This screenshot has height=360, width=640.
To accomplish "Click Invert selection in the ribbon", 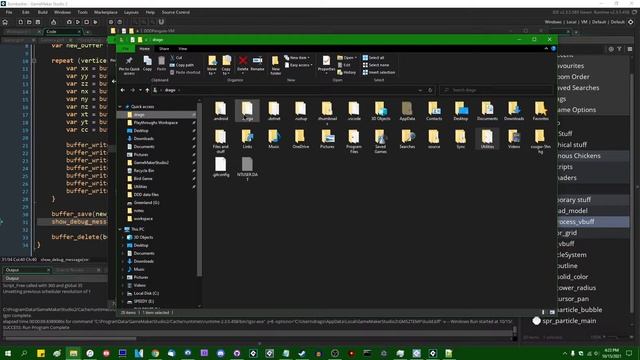I will click(379, 73).
